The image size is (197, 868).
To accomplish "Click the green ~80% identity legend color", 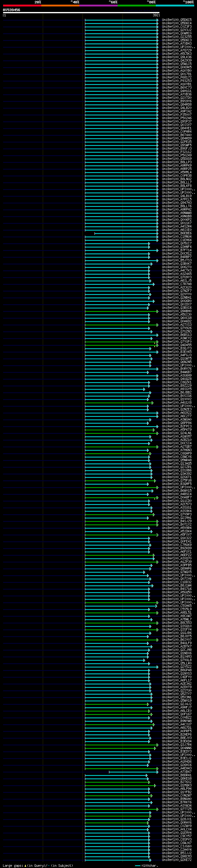I will click(137, 6).
